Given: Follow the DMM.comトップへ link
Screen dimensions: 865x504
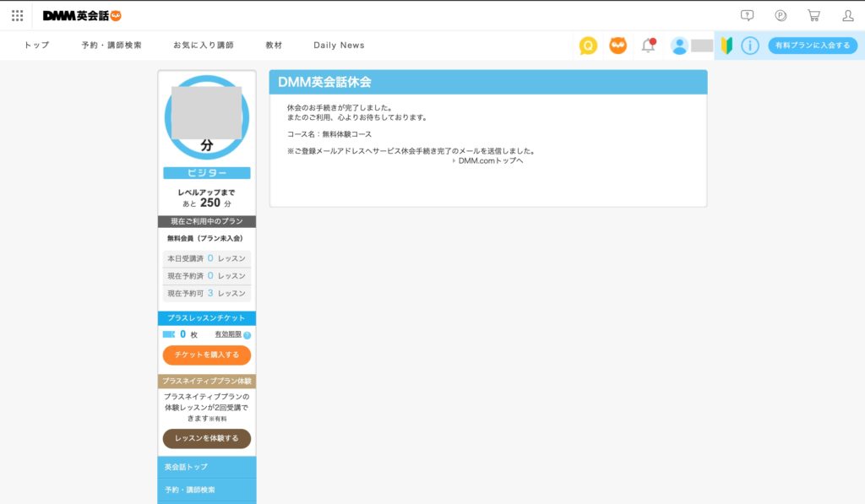Looking at the screenshot, I should tap(491, 160).
